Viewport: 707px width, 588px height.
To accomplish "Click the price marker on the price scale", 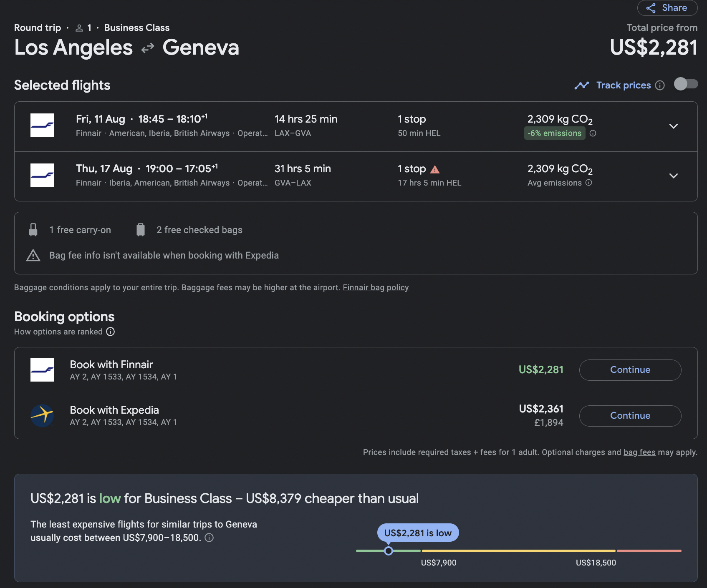I will point(389,551).
